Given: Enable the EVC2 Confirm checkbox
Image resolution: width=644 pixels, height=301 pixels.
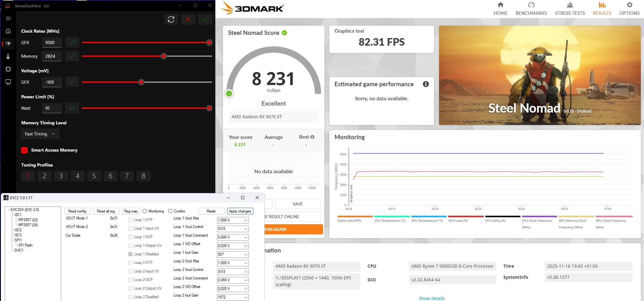Looking at the screenshot, I should click(x=170, y=211).
